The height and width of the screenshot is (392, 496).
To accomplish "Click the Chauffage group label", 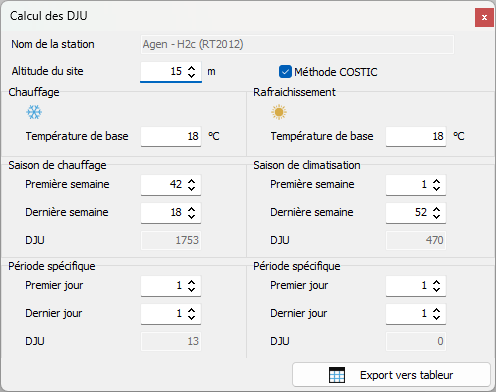I will pos(34,92).
